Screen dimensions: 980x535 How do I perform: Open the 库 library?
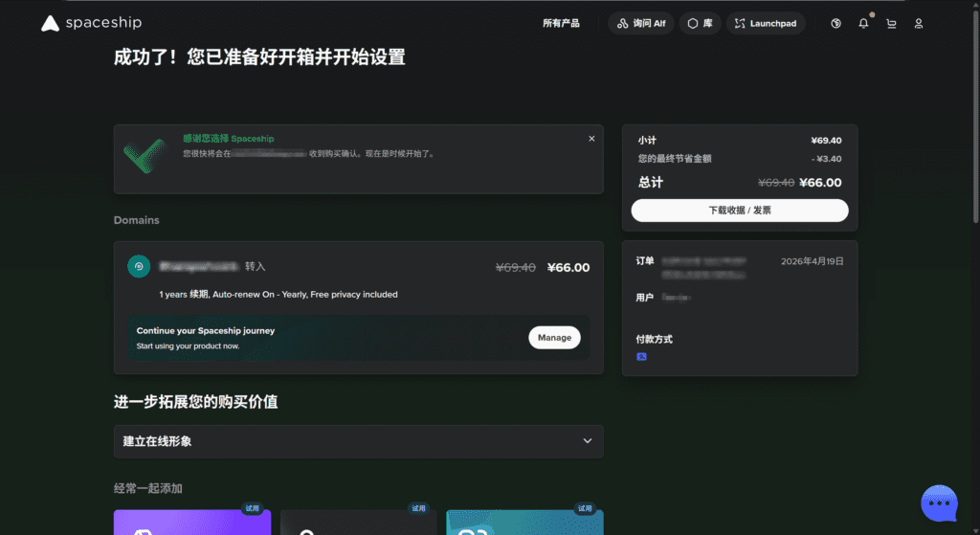[700, 23]
